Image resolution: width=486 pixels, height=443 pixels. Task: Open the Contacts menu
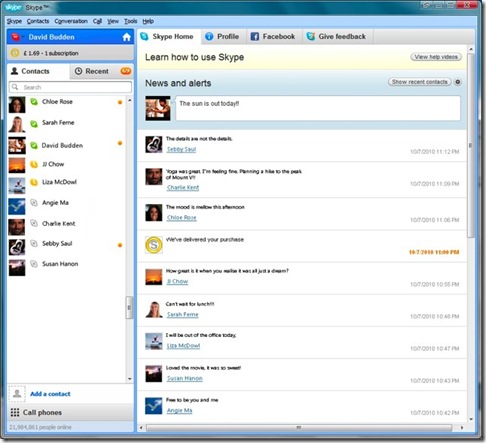pyautogui.click(x=38, y=21)
